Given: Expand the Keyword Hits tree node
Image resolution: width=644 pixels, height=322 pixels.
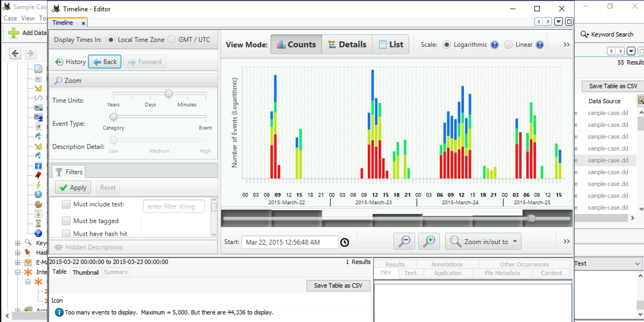Looking at the screenshot, I should 18,243.
